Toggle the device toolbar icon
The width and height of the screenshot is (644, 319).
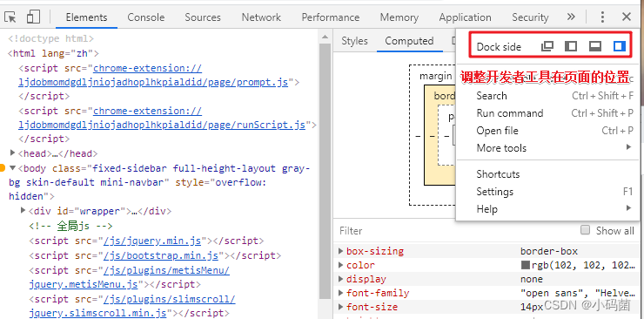[x=33, y=17]
